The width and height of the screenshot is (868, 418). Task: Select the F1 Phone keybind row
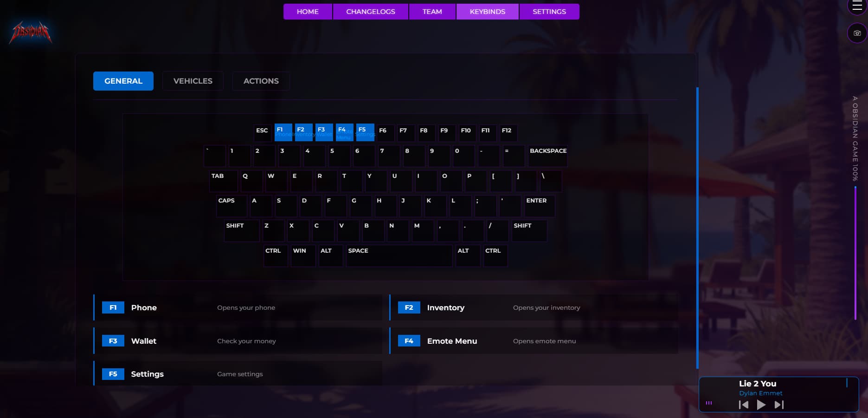238,307
